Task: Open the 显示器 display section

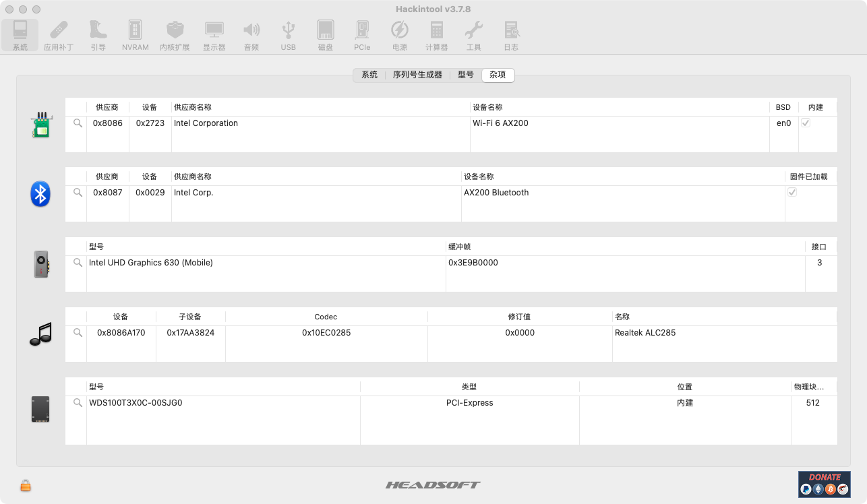Action: 214,35
